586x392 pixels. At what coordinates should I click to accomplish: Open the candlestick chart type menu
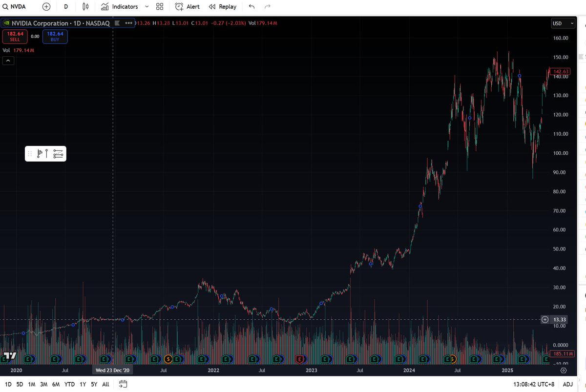[x=85, y=7]
